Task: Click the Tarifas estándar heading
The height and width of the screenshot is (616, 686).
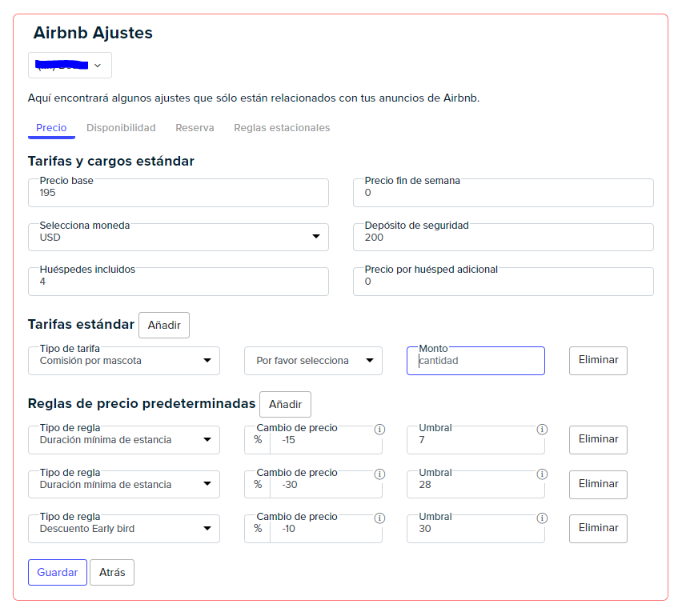Action: point(81,324)
